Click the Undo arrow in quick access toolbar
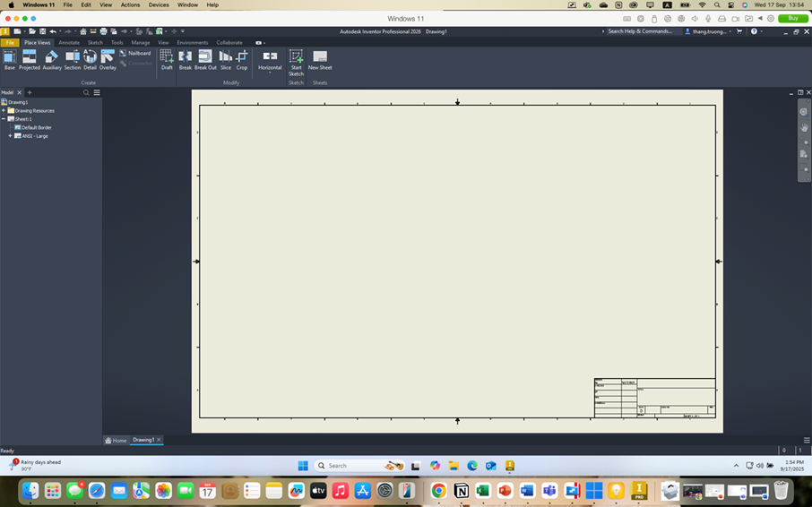The image size is (812, 507). pyautogui.click(x=53, y=31)
